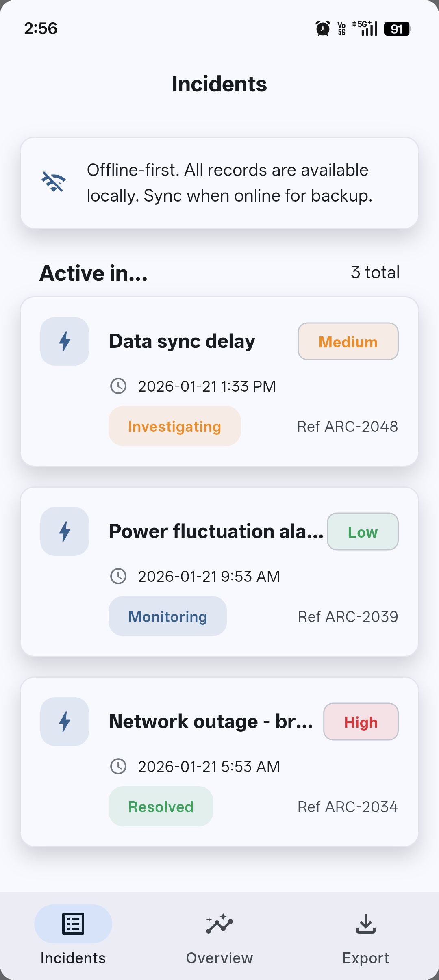Tap the lightning icon beside Network outage
This screenshot has width=439, height=980.
(x=65, y=722)
